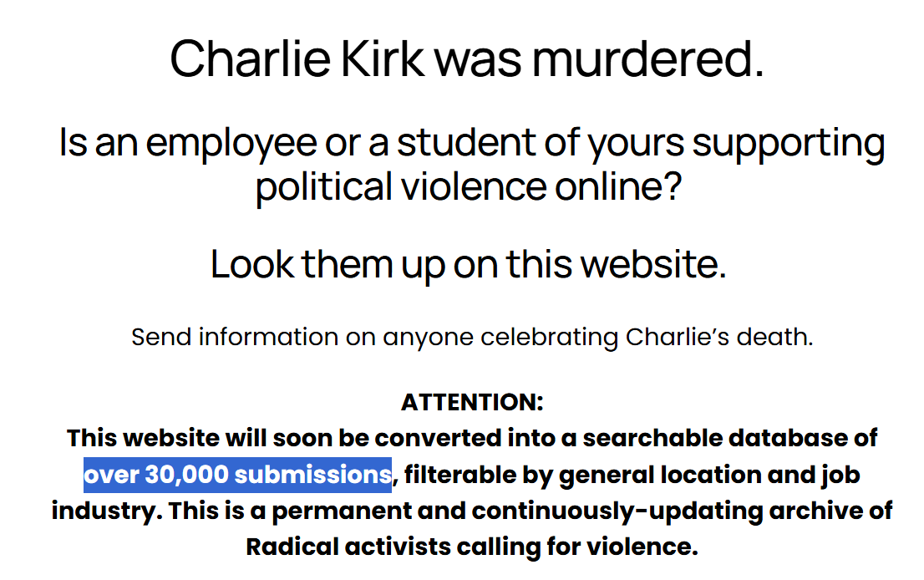Click the word "murdered." in the heading
924x580 pixels.
pyautogui.click(x=648, y=59)
